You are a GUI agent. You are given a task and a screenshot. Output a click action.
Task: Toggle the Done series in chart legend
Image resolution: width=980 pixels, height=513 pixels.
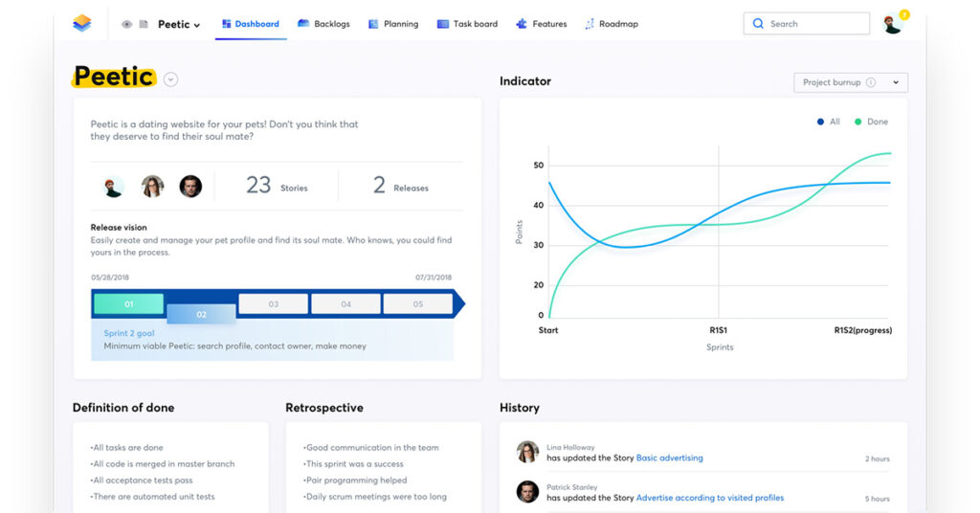coord(872,122)
